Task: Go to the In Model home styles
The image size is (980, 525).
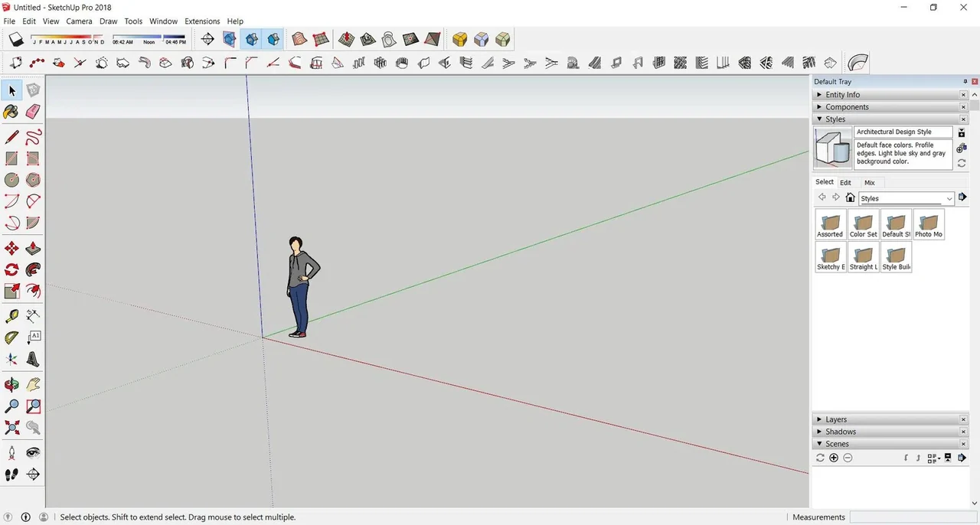Action: coord(850,197)
